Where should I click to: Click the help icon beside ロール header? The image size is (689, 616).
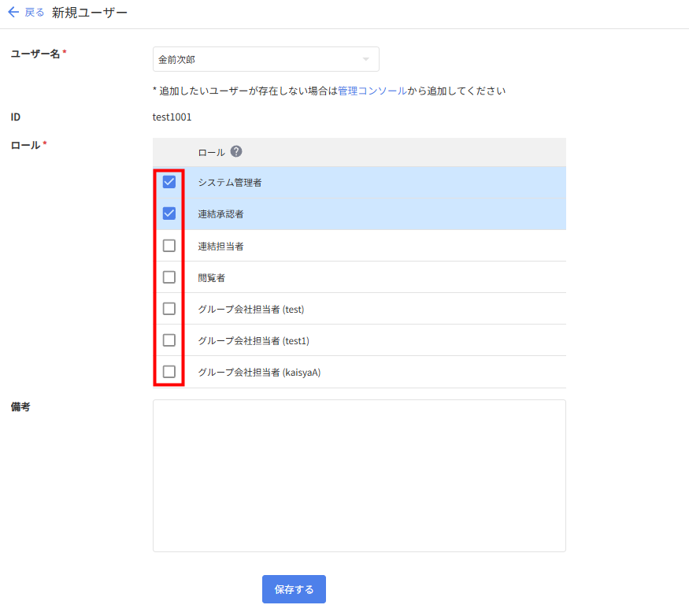[236, 152]
